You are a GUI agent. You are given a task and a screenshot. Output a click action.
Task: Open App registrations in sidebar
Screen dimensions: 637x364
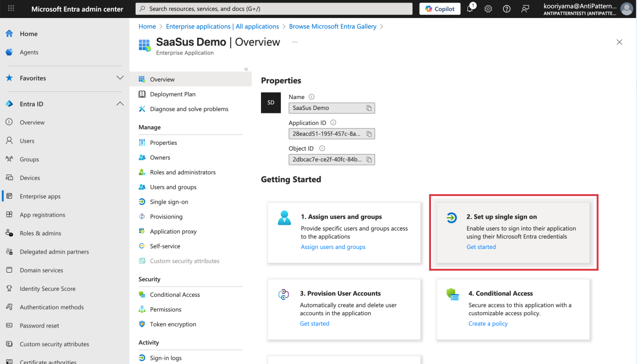click(42, 215)
